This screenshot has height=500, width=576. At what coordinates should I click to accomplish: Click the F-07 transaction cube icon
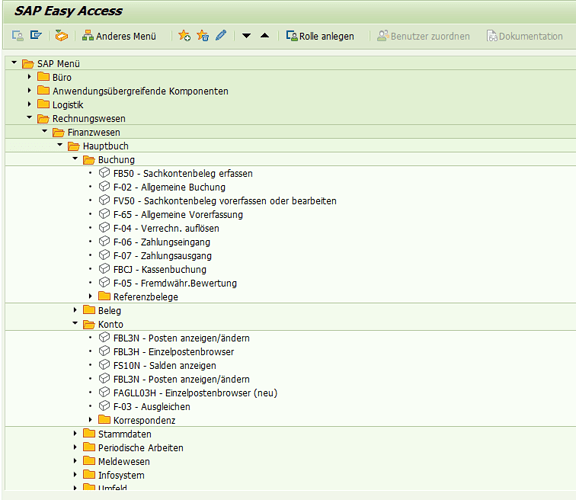(104, 255)
